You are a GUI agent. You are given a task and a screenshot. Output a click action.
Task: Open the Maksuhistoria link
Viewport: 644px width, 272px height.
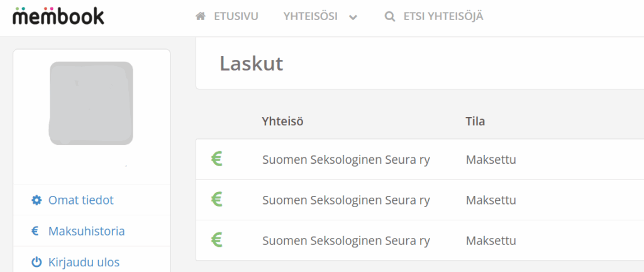(86, 231)
